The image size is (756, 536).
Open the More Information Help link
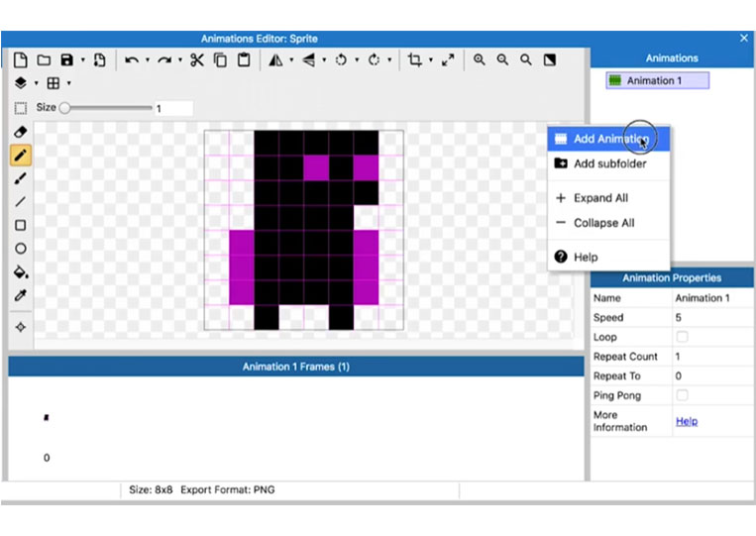coord(687,421)
